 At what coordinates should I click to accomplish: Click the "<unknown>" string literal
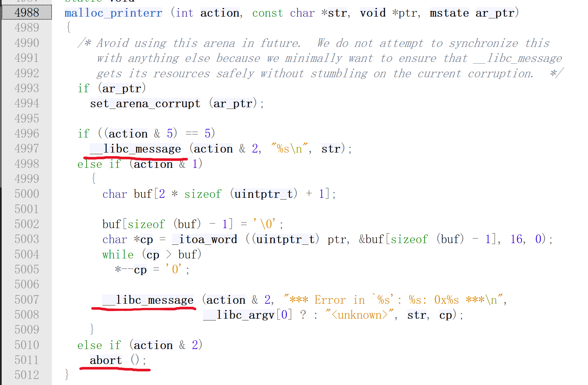(x=359, y=315)
